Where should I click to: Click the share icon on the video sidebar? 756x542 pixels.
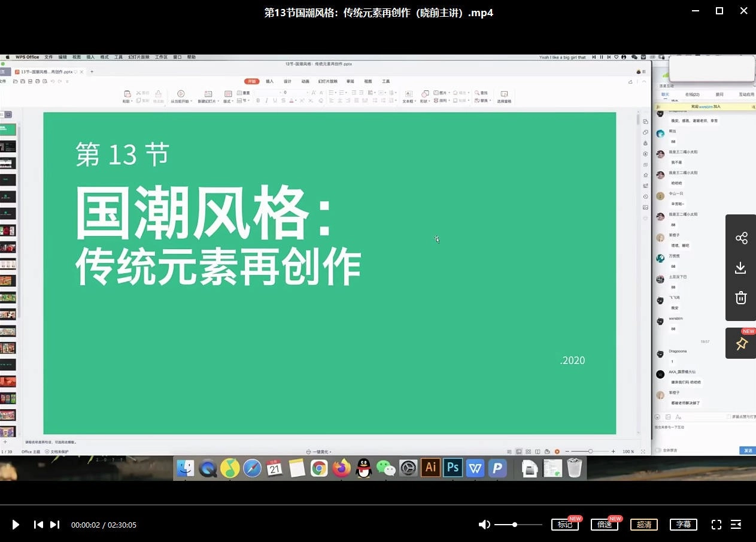click(x=740, y=238)
